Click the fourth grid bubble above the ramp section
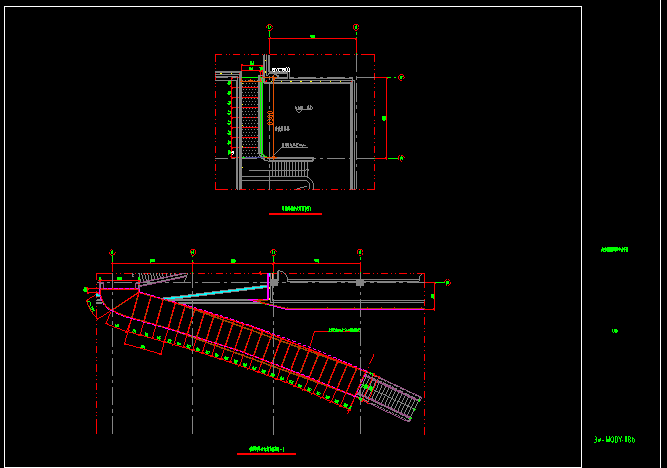The image size is (667, 468). 360,252
